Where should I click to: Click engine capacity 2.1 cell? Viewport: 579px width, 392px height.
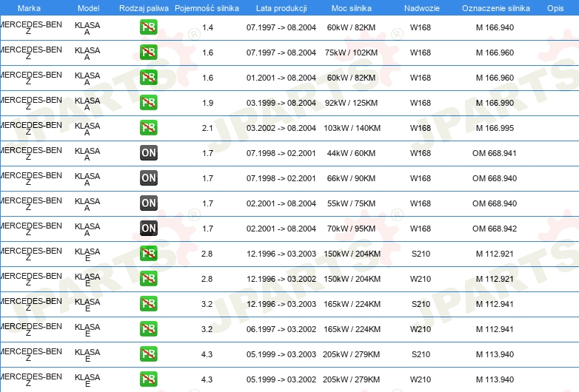click(x=207, y=128)
